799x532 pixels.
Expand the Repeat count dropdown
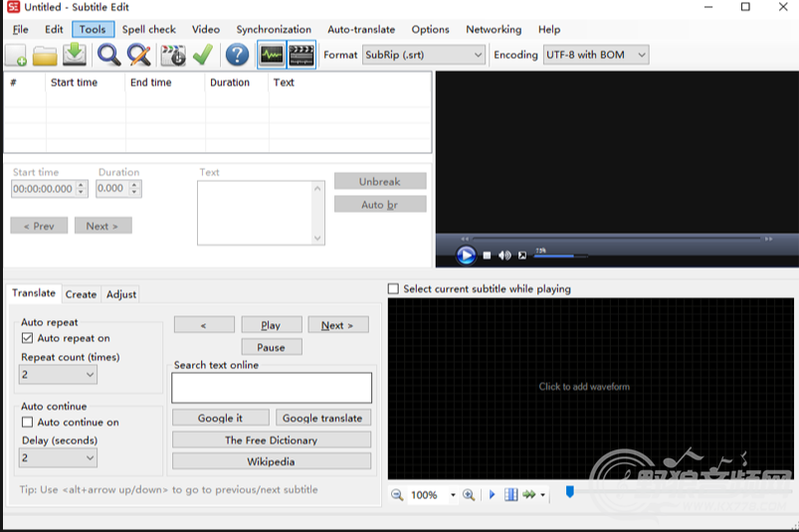coord(58,375)
